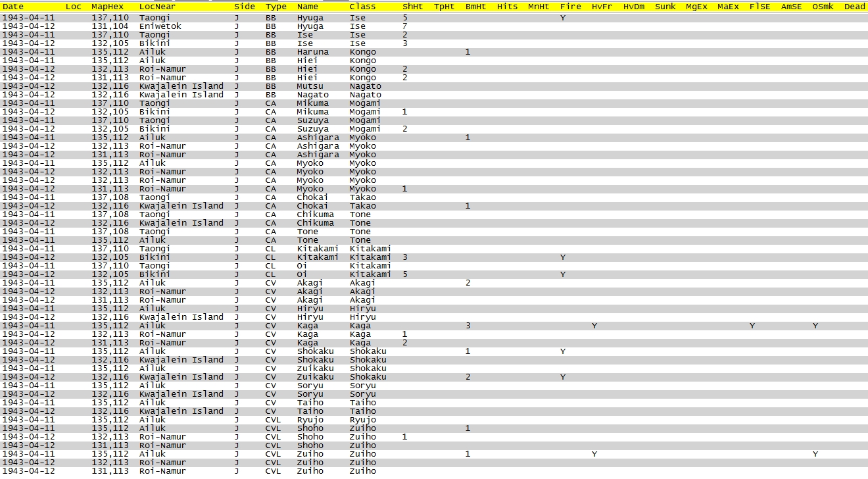The height and width of the screenshot is (479, 868).
Task: Select the MgEx column header
Action: point(697,7)
